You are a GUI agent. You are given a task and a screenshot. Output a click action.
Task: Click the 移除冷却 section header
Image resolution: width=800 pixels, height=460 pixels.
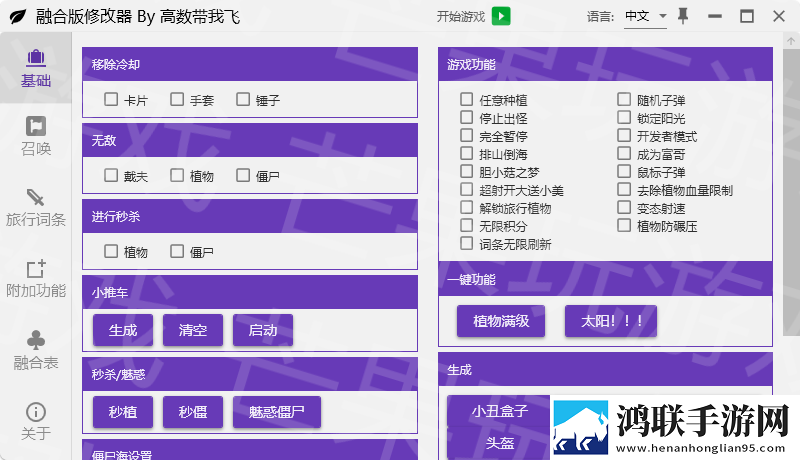[250, 64]
